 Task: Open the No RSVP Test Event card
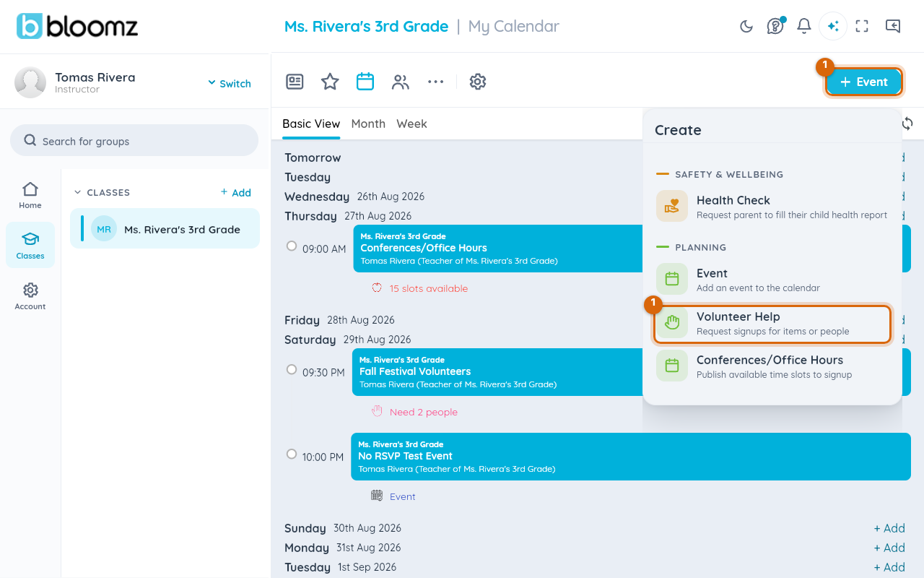631,457
